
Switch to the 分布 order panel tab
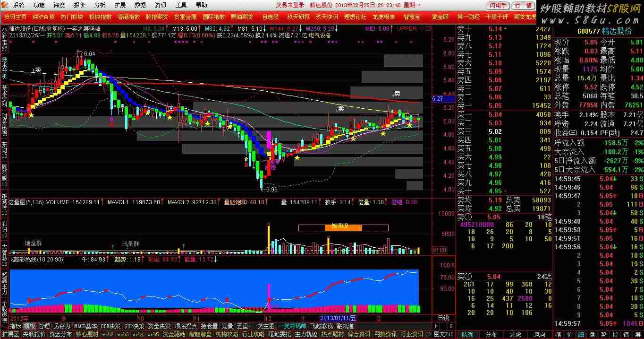coord(491,334)
